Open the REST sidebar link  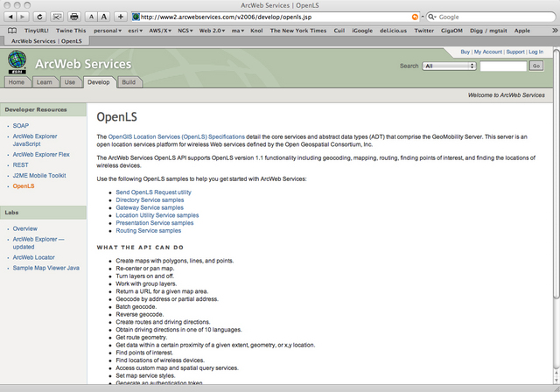[20, 165]
